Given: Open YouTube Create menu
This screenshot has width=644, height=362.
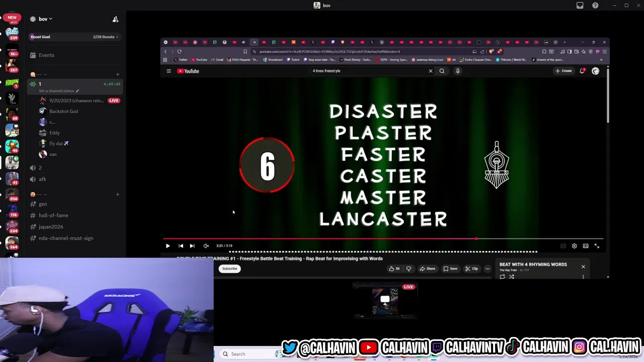Looking at the screenshot, I should (563, 71).
